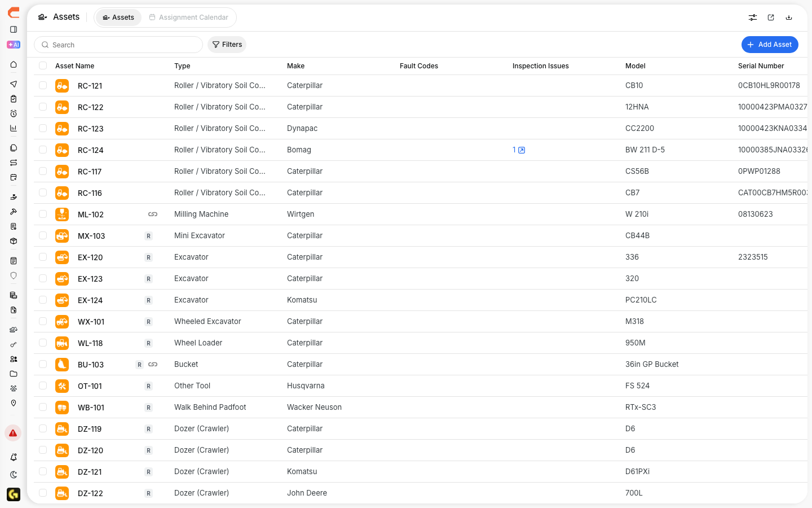Switch to Assignment Calendar tab

[x=189, y=17]
